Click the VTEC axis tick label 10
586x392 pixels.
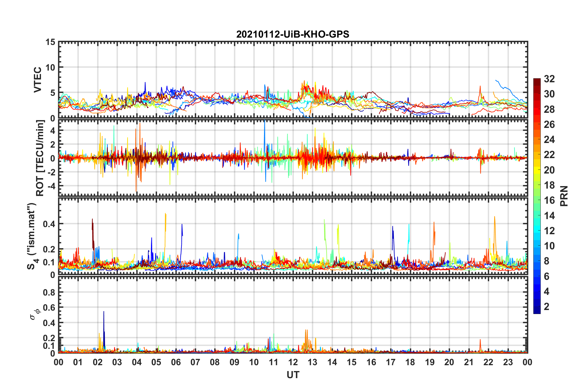click(51, 67)
